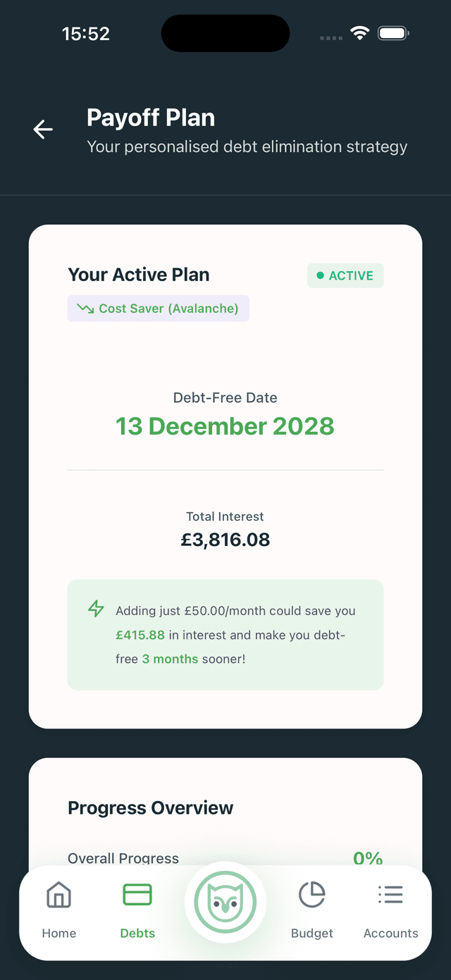
Task: Open the Accounts list icon
Action: [390, 895]
